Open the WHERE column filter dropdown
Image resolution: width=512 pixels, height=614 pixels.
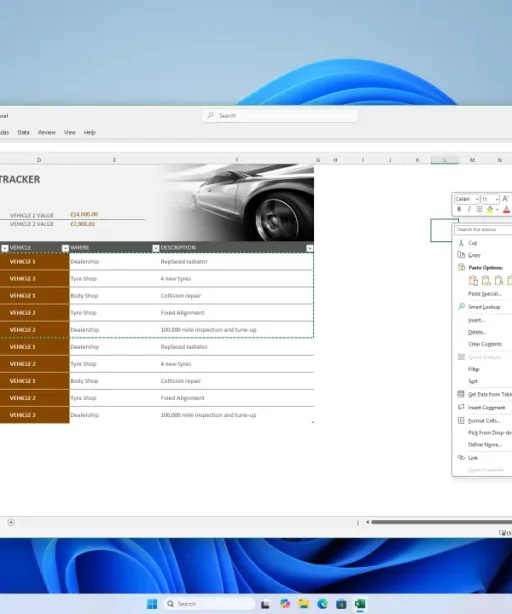click(x=155, y=248)
